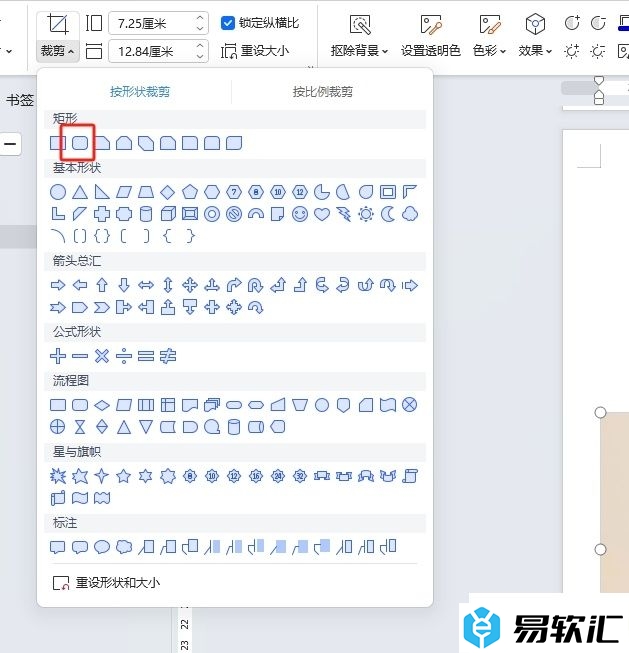The width and height of the screenshot is (629, 653).
Task: Select the crescent moon shape
Action: 388,214
